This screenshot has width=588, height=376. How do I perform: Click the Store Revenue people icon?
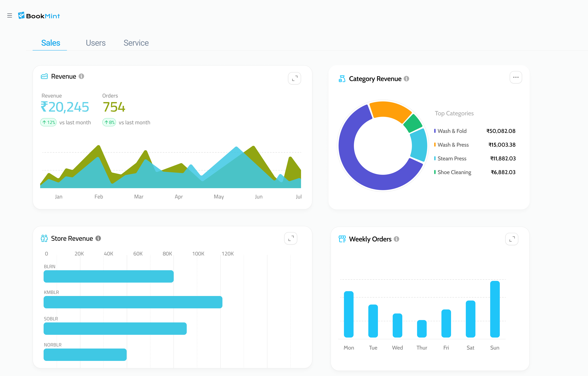coord(44,238)
